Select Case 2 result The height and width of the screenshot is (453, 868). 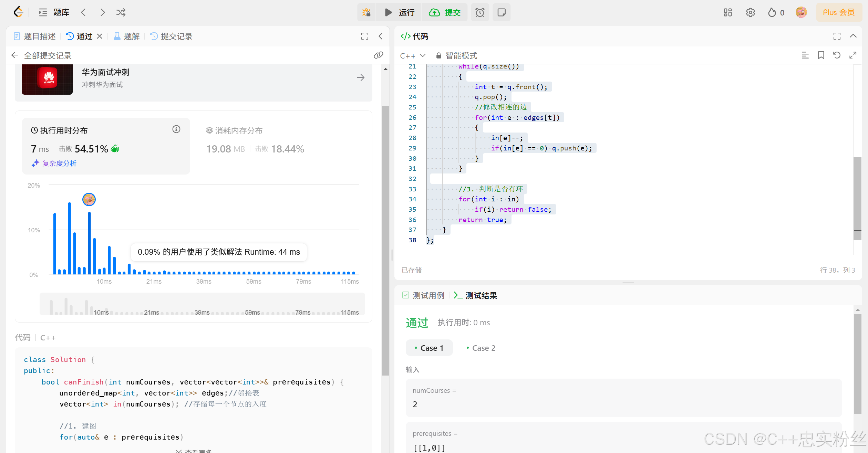481,348
